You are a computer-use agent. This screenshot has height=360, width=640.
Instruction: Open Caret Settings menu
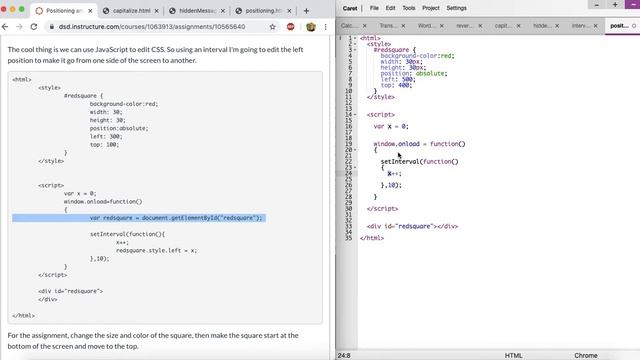click(x=456, y=8)
